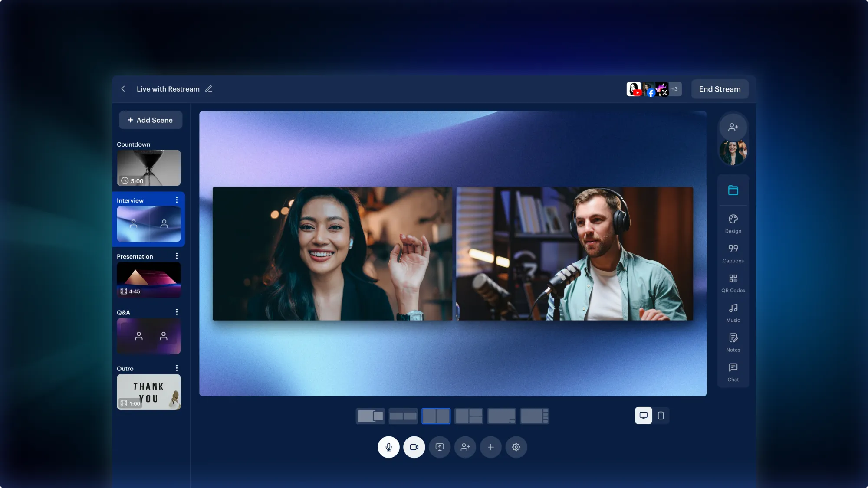
Task: Click the Add Scene button
Action: coord(150,120)
